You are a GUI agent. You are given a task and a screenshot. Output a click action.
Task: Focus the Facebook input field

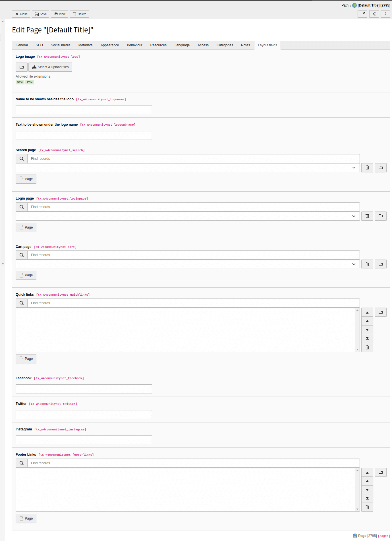pos(84,389)
